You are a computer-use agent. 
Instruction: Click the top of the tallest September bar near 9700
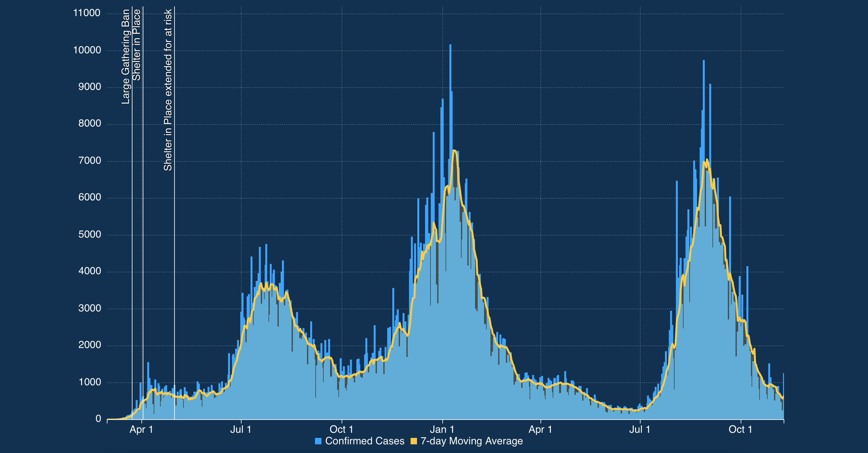[x=703, y=61]
